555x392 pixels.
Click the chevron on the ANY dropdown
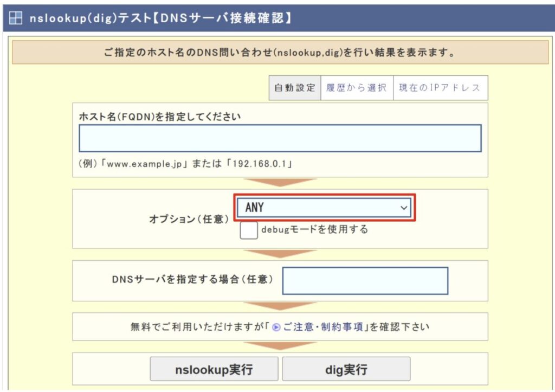(403, 208)
